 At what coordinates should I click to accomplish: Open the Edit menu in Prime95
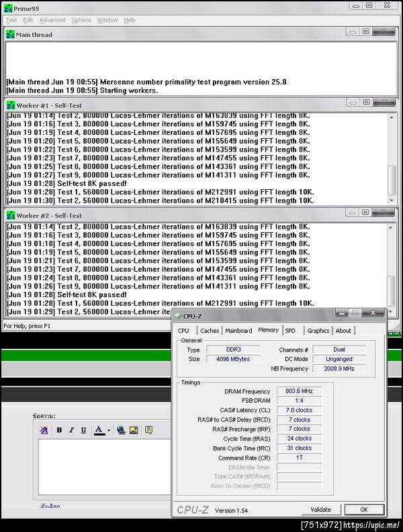pyautogui.click(x=28, y=20)
